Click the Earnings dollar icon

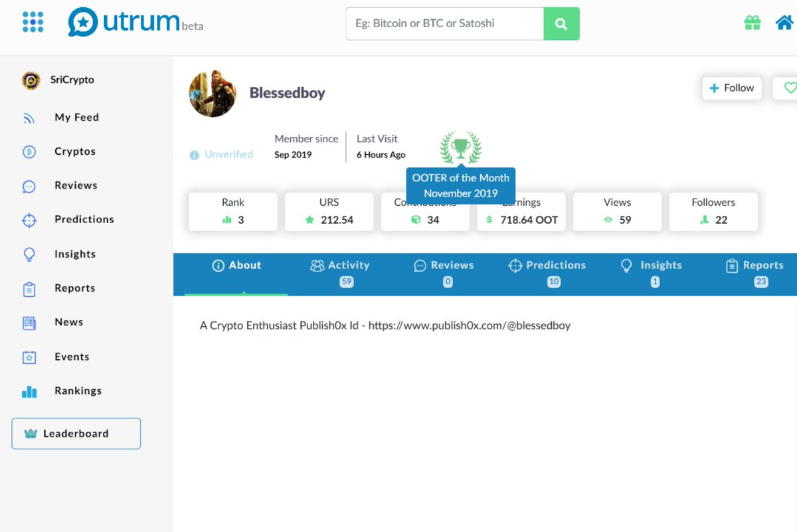(489, 220)
